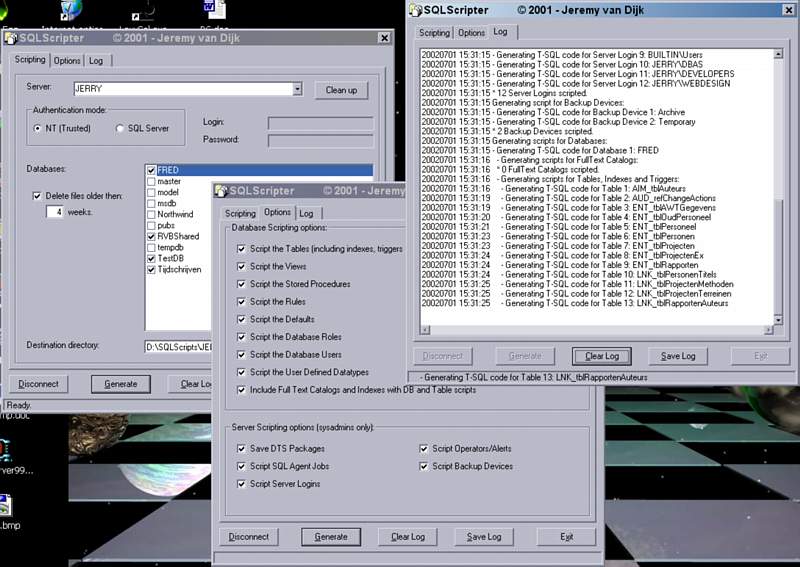Click the log output vertical scrollbar
This screenshot has height=567, width=800.
pos(776,150)
